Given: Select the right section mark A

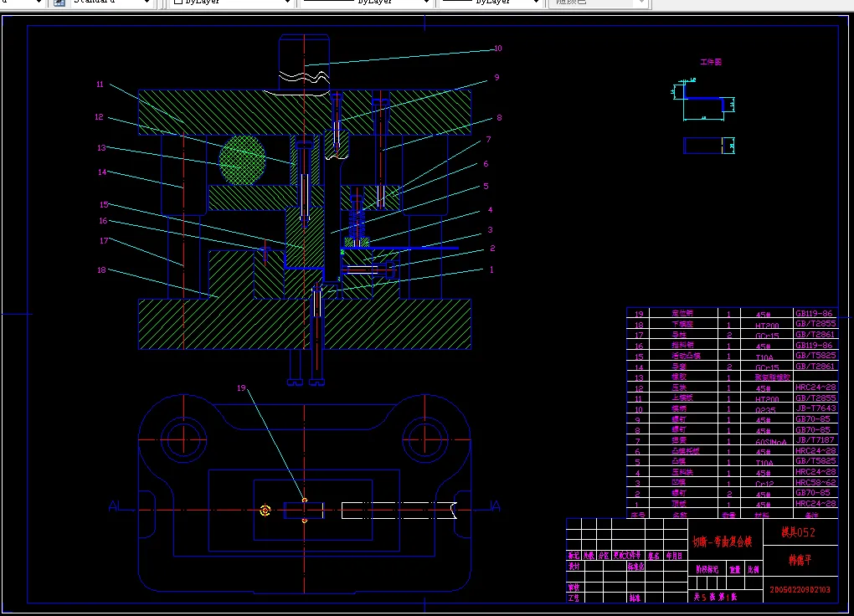Looking at the screenshot, I should click(x=495, y=506).
